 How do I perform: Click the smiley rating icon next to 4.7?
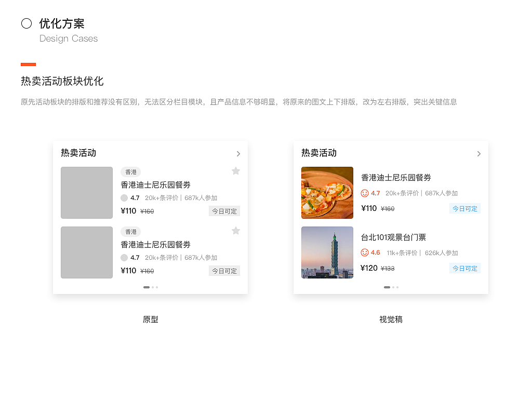click(365, 193)
